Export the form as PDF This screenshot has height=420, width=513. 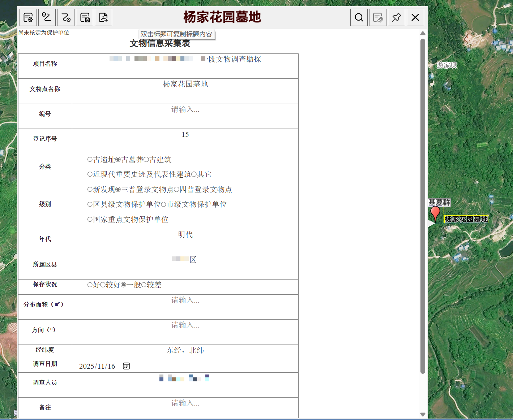point(103,17)
